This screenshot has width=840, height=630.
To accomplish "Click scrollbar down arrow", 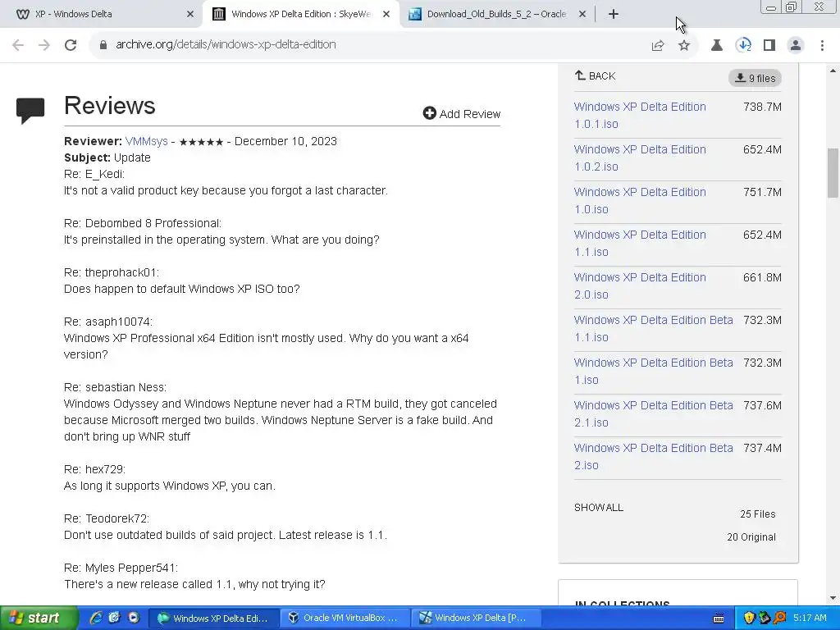I will tap(833, 598).
